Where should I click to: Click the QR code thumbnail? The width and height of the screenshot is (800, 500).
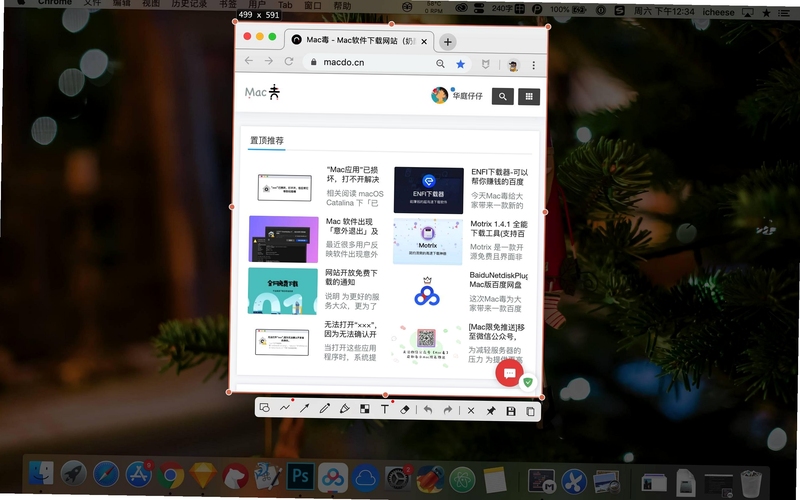click(426, 344)
